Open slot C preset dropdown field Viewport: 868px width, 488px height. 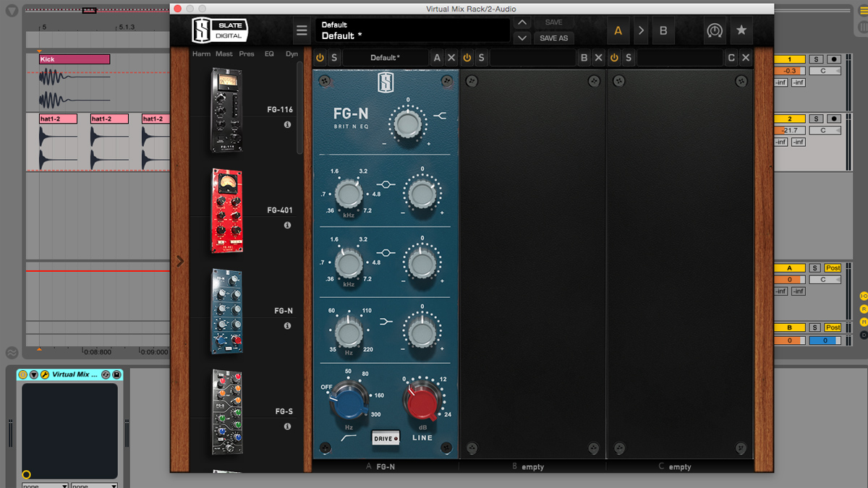[680, 58]
